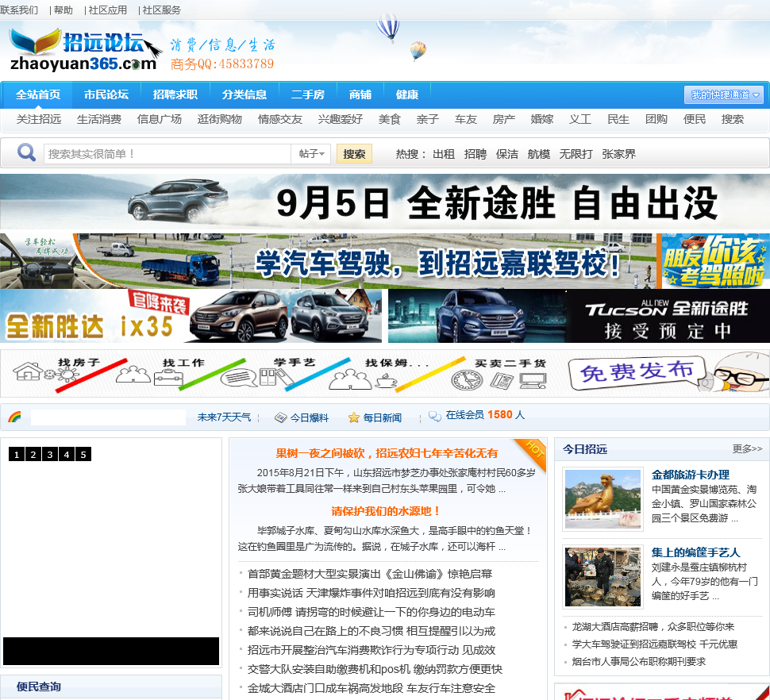Click the golden statue thumbnail
Image resolution: width=770 pixels, height=700 pixels.
[603, 498]
